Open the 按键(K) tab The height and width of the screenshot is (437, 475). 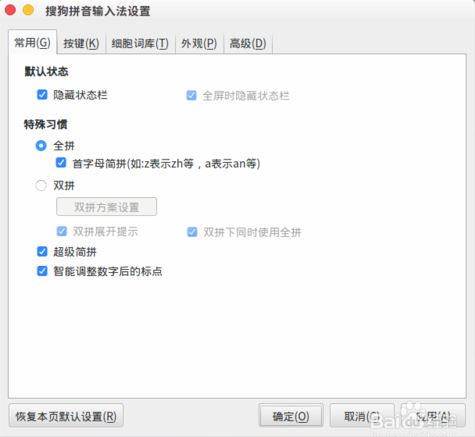[81, 43]
